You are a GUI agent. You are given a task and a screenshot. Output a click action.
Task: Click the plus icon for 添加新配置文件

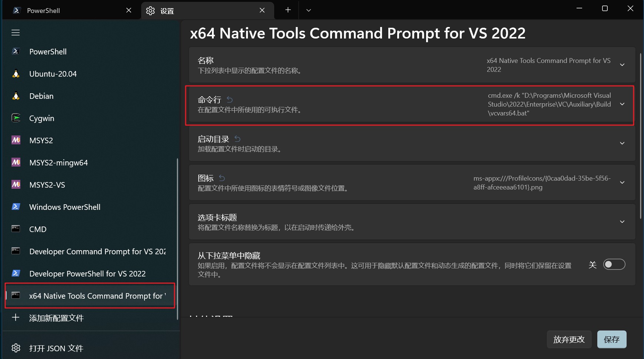pyautogui.click(x=16, y=318)
